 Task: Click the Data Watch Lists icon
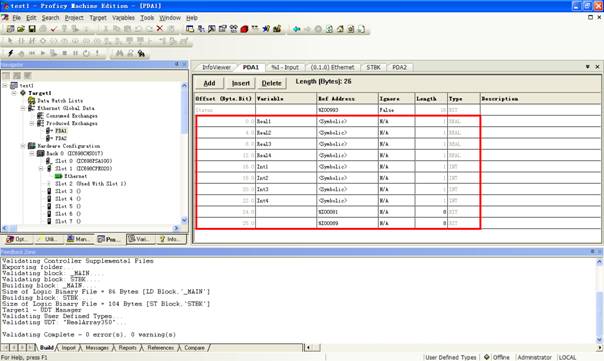pyautogui.click(x=32, y=101)
